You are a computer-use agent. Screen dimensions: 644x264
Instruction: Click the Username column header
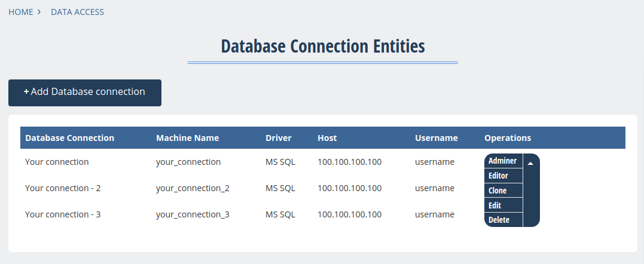click(x=436, y=138)
